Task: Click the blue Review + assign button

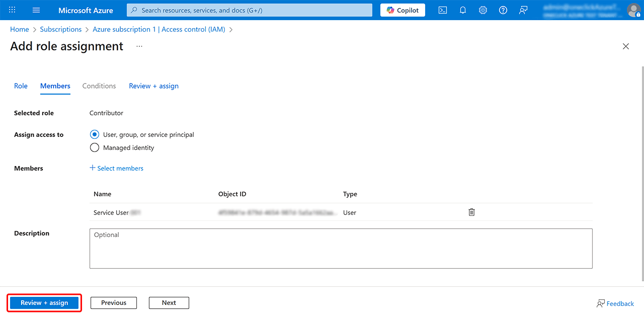Action: point(44,303)
